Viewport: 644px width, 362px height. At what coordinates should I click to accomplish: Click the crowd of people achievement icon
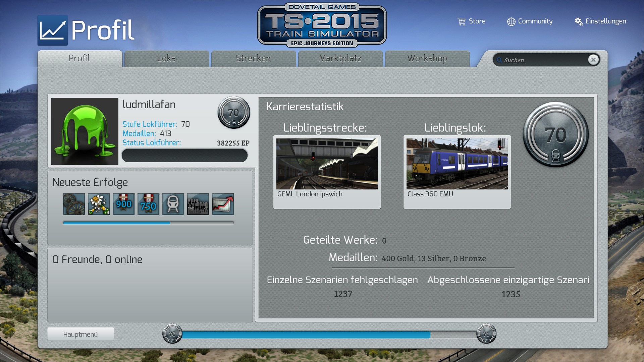pos(198,204)
